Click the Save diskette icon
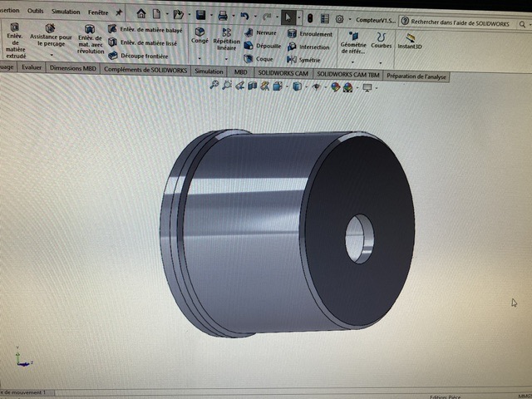The image size is (532, 399). tap(201, 15)
